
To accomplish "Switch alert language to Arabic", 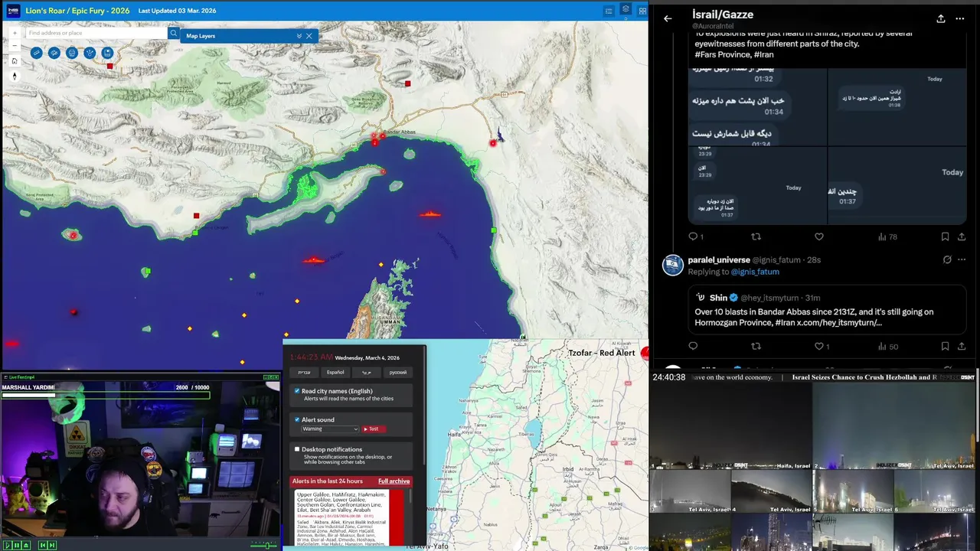I will 367,373.
